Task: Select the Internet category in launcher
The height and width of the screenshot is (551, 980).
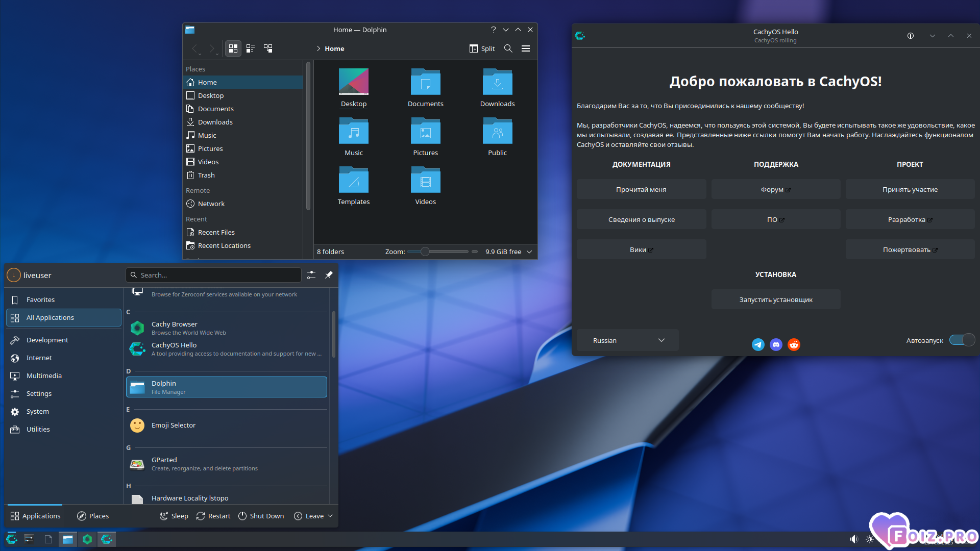Action: pos(39,358)
